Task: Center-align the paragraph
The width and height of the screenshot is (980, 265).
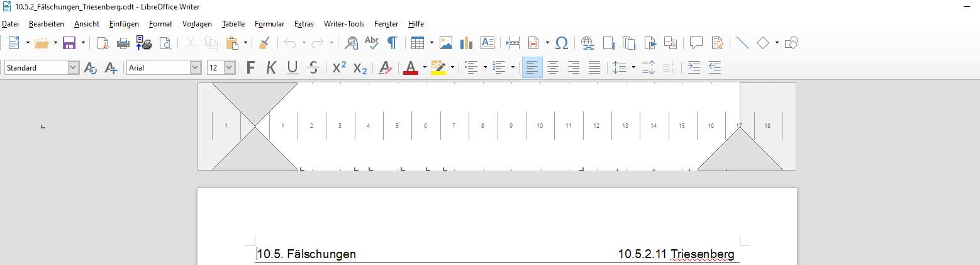Action: [553, 67]
